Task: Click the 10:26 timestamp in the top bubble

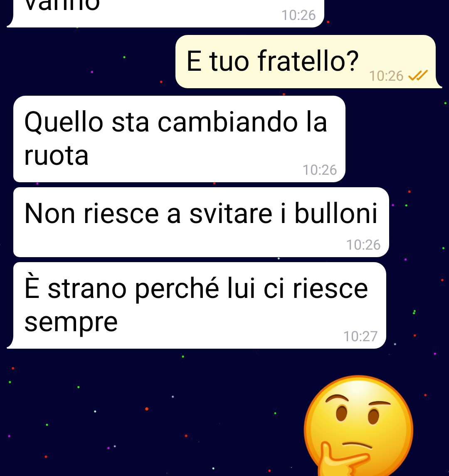Action: click(299, 15)
